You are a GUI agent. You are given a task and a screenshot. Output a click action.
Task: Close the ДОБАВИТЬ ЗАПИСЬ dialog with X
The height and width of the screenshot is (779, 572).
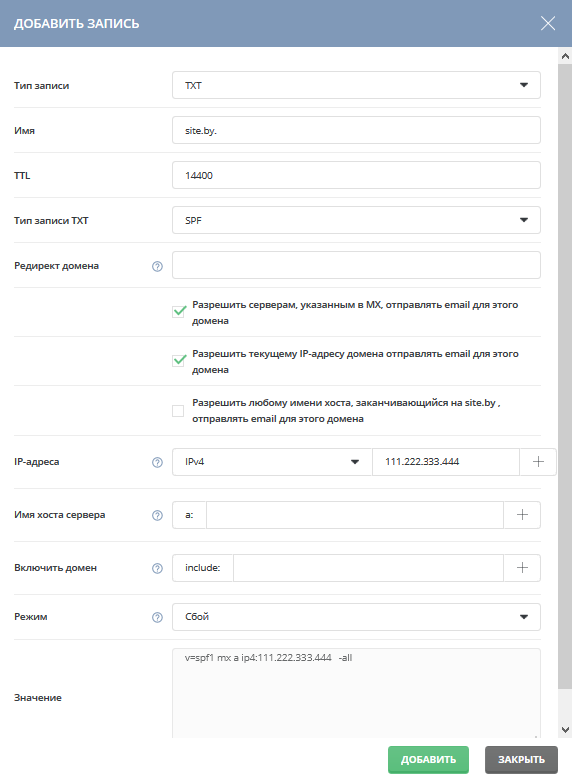[548, 23]
